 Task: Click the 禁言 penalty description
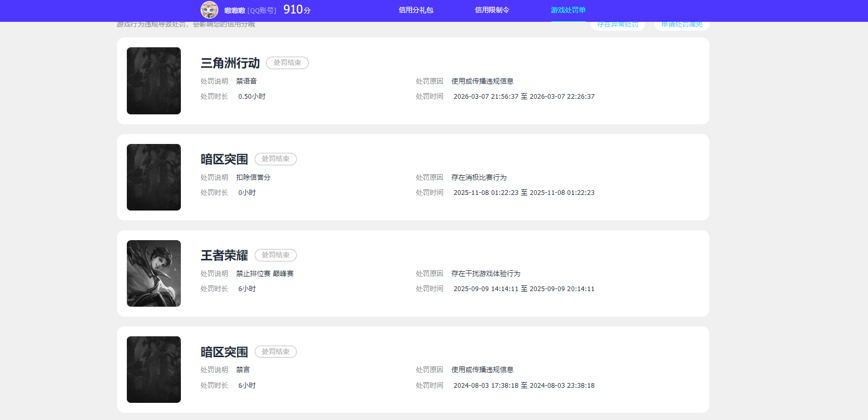pos(243,370)
